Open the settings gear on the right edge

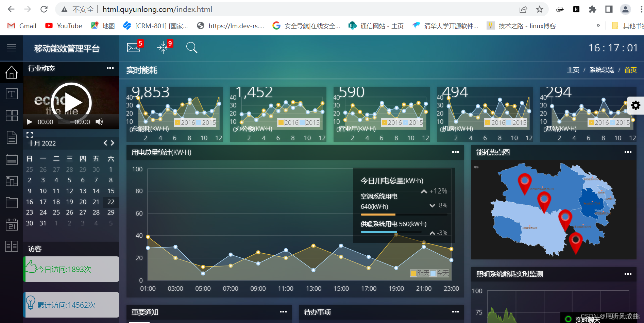pos(635,105)
